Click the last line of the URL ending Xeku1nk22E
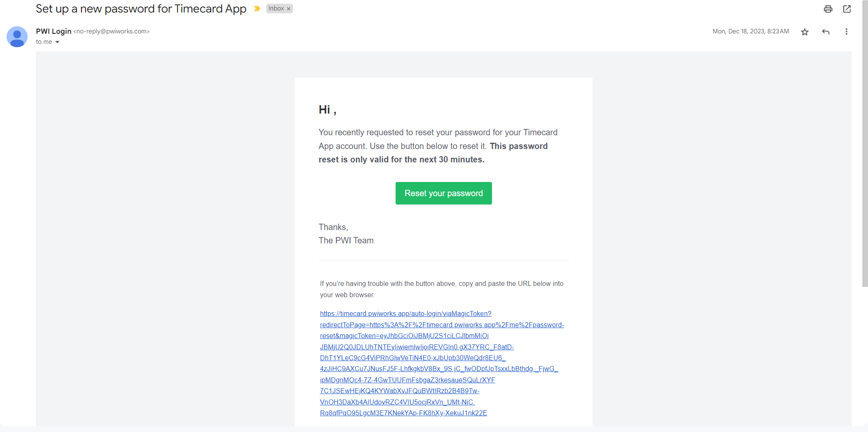This screenshot has width=868, height=432. tap(403, 413)
